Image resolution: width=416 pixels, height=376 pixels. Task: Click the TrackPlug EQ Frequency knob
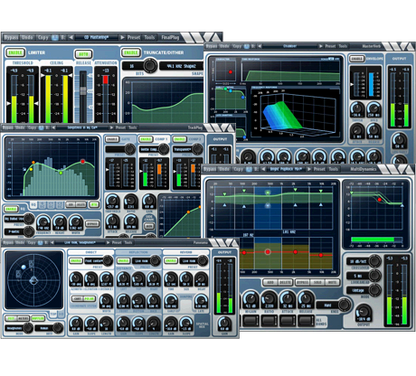pyautogui.click(x=43, y=222)
